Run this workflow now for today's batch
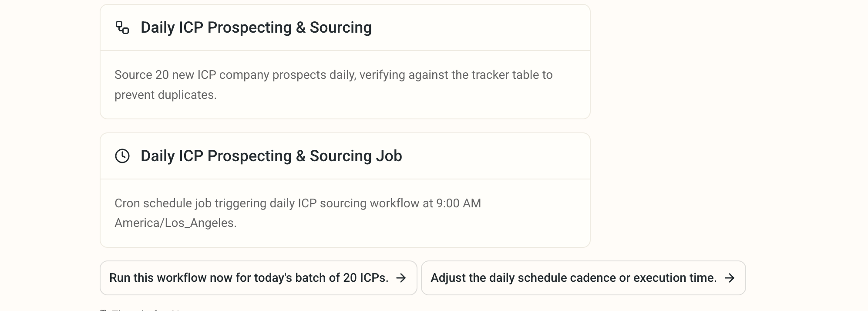The width and height of the screenshot is (868, 311). [x=259, y=278]
